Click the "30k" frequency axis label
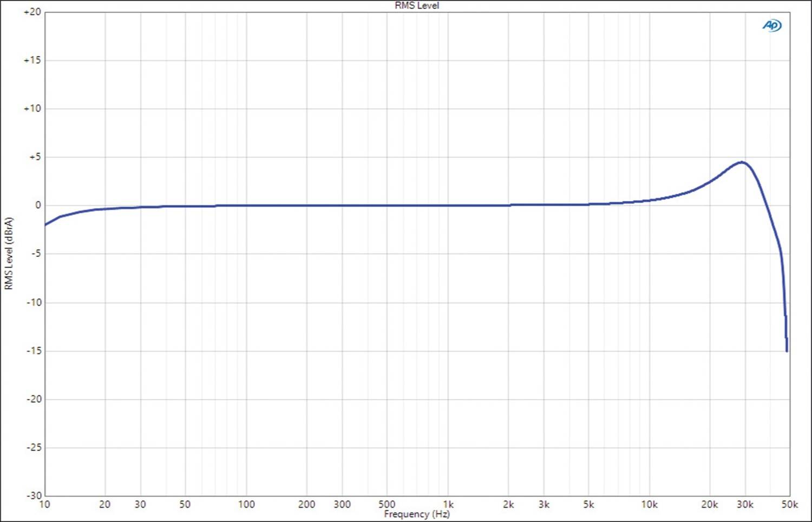Viewport: 812px width, 522px height. coord(745,504)
